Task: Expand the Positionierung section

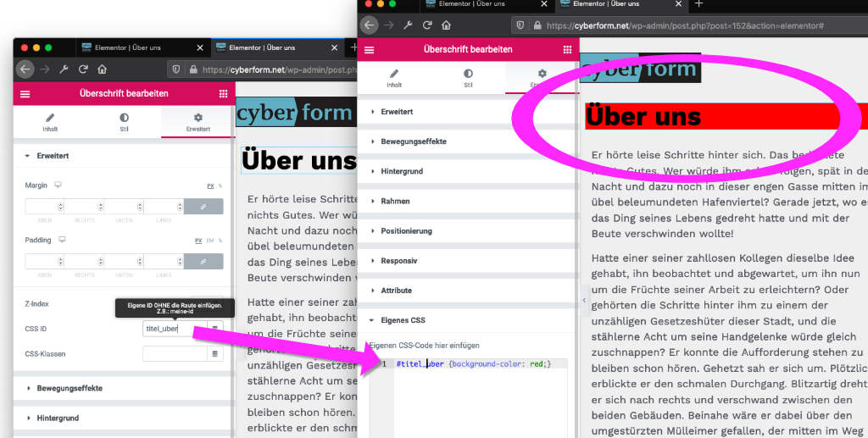Action: point(406,230)
